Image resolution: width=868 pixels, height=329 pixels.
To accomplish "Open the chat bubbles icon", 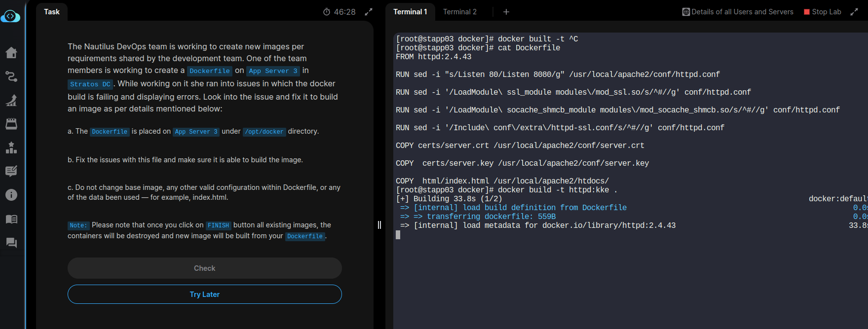I will coord(11,243).
